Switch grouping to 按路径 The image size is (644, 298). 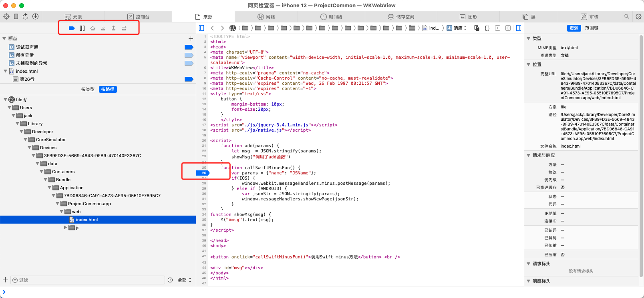pos(108,89)
